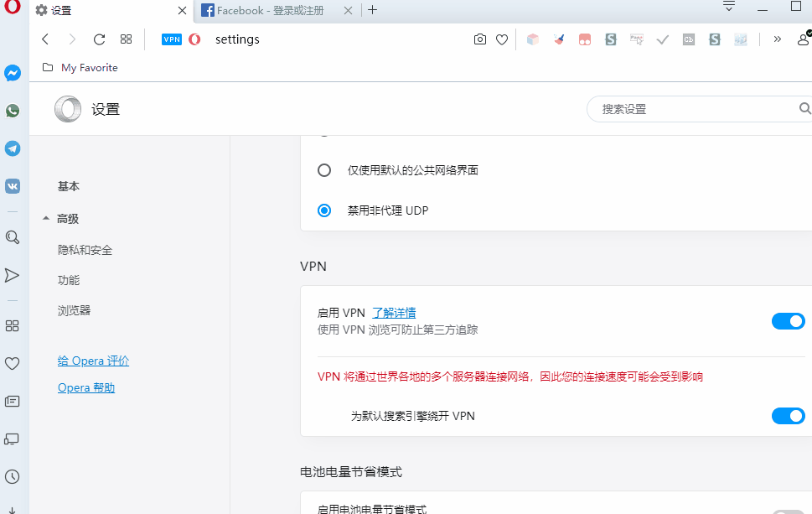Click the VPN badge in address bar

[x=172, y=39]
